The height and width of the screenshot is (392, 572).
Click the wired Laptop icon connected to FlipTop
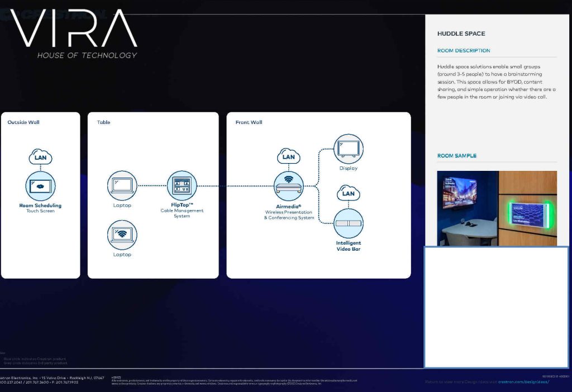pos(122,185)
